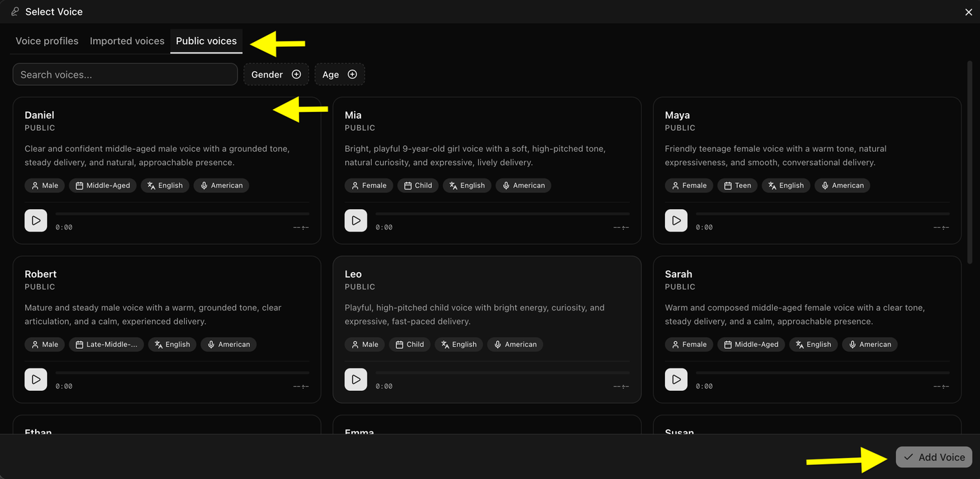
Task: Seek on Daniel's audio progress bar
Action: (182, 214)
